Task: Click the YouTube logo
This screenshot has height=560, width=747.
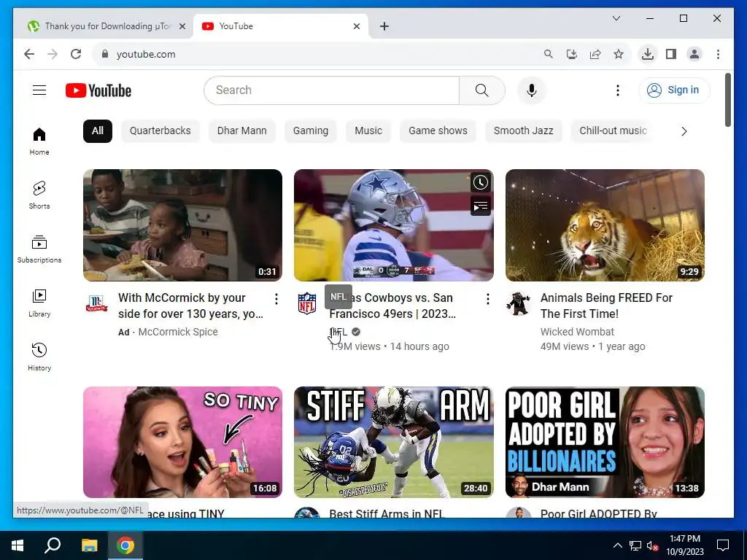Action: (x=98, y=90)
